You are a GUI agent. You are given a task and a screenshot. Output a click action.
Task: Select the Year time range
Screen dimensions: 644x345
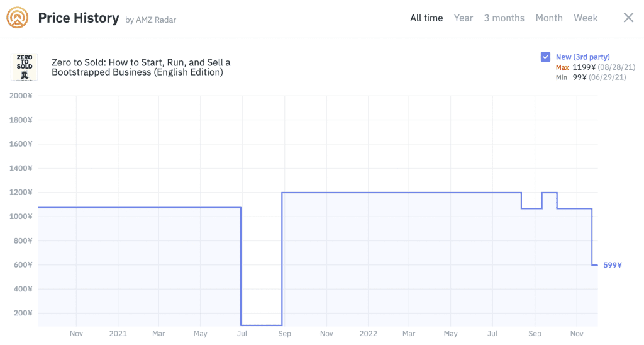(x=464, y=18)
